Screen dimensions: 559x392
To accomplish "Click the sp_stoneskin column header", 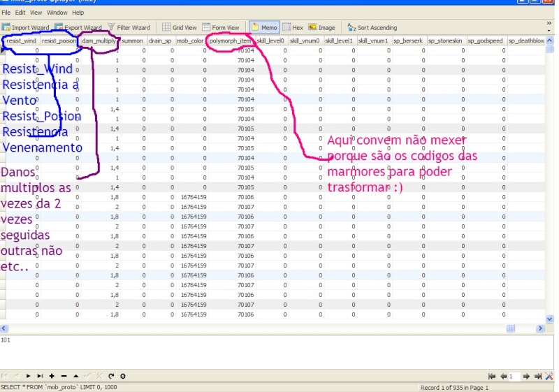I will point(447,41).
